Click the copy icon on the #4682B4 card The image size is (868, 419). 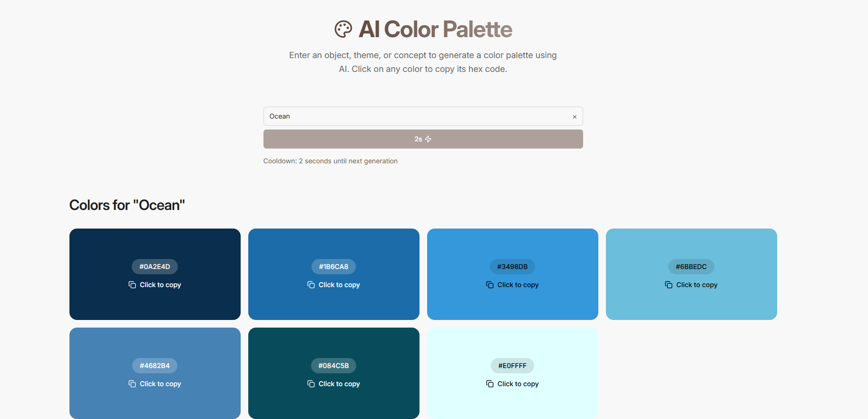coord(132,384)
